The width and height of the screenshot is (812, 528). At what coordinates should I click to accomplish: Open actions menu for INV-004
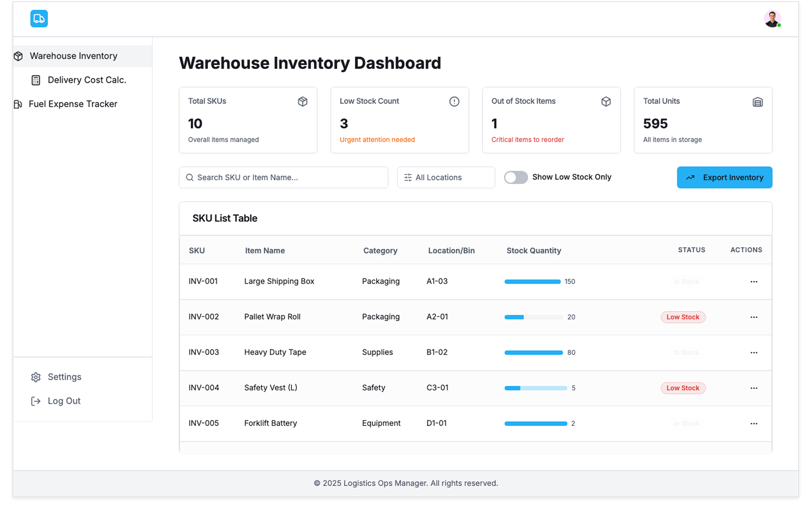coord(754,388)
